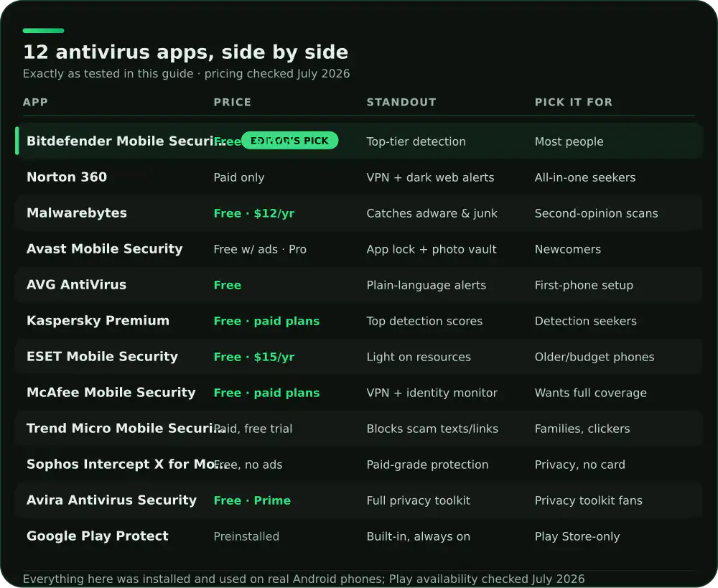Image resolution: width=718 pixels, height=588 pixels.
Task: Click the APP column header
Action: [x=35, y=102]
